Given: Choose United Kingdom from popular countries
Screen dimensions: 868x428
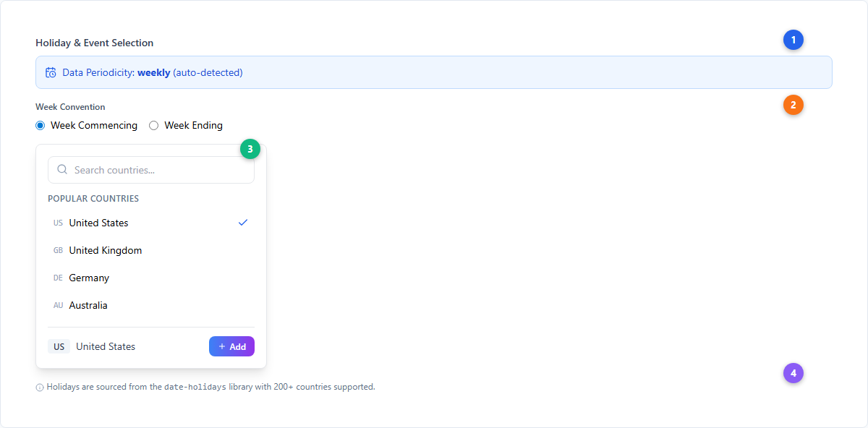Looking at the screenshot, I should pyautogui.click(x=151, y=250).
